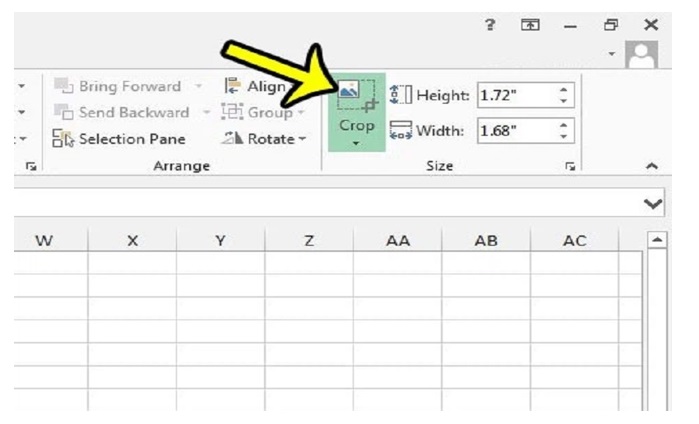Click Bring Forward button

click(120, 87)
